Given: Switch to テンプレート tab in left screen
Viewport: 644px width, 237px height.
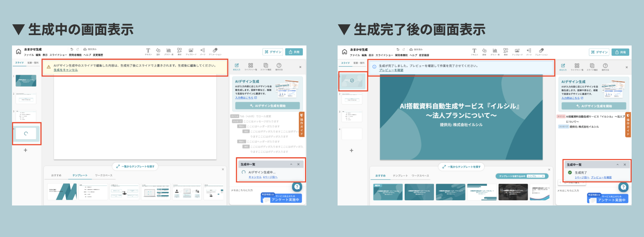Looking at the screenshot, I should (80, 175).
